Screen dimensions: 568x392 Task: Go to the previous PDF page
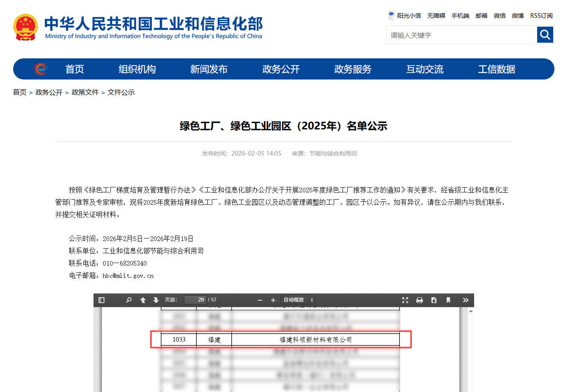pos(143,300)
